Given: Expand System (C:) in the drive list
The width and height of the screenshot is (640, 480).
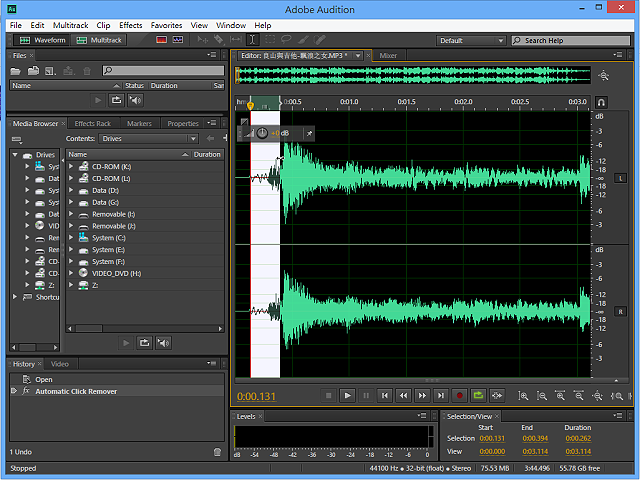Looking at the screenshot, I should 71,238.
